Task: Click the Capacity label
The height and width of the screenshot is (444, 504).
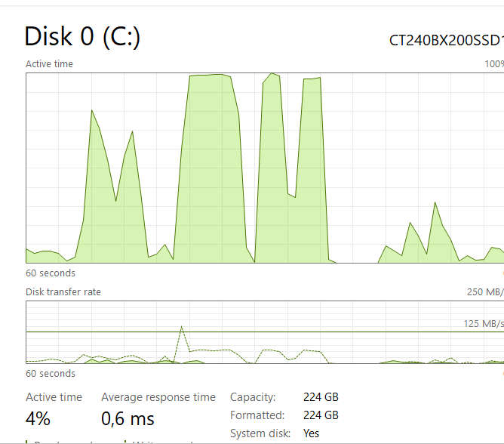Action: (x=253, y=397)
